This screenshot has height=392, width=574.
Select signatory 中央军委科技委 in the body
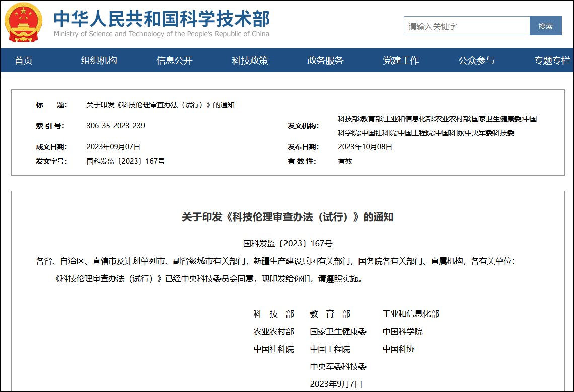[338, 366]
